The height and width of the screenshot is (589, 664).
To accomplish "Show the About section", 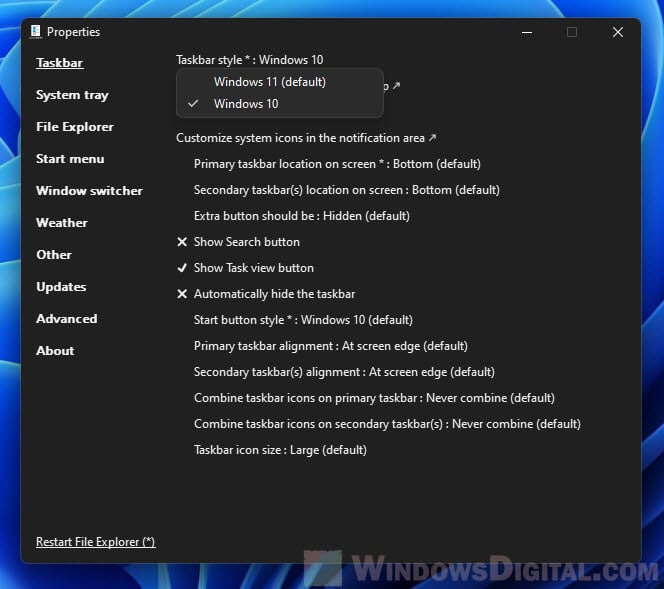I will [x=55, y=351].
